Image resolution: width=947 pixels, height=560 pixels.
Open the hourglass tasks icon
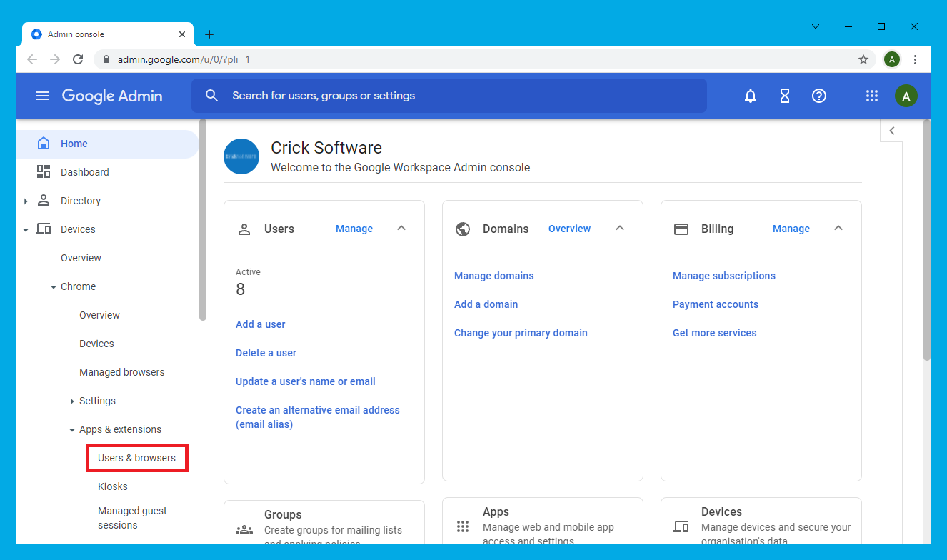[x=785, y=96]
